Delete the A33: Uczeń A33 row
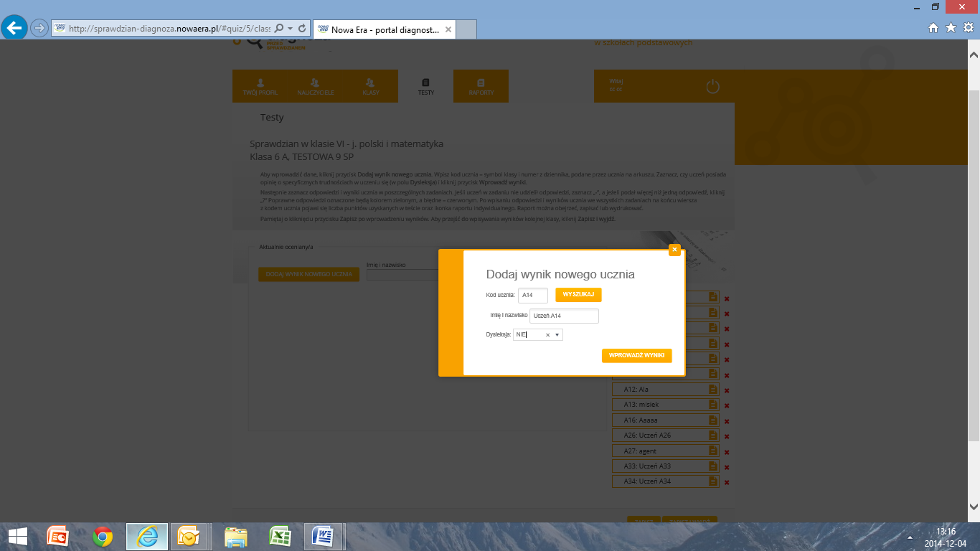The height and width of the screenshot is (551, 980). 727,467
